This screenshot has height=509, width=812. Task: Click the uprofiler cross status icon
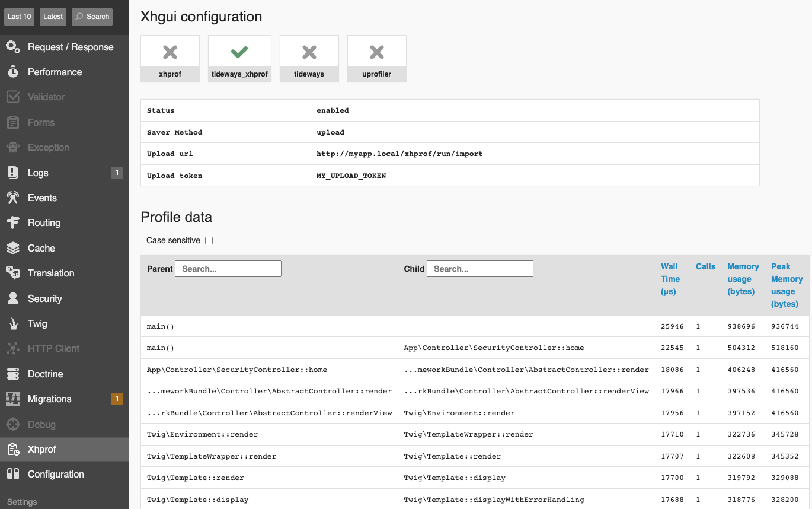tap(377, 52)
